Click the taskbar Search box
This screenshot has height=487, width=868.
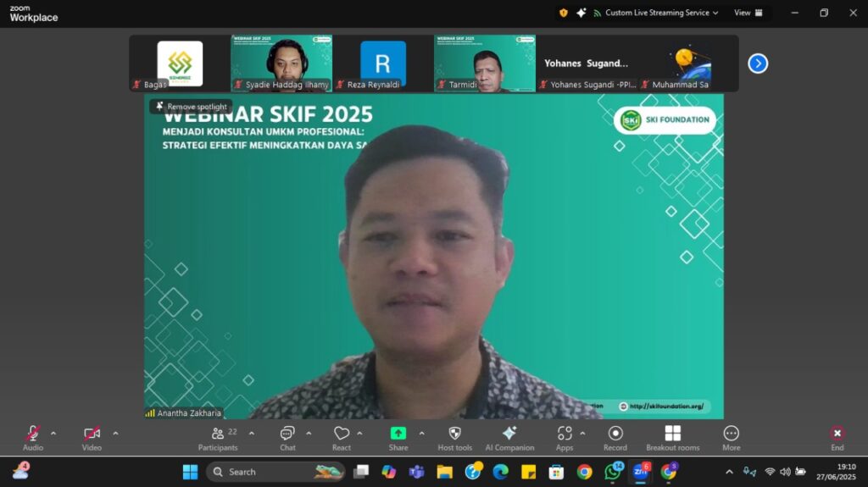coord(275,472)
